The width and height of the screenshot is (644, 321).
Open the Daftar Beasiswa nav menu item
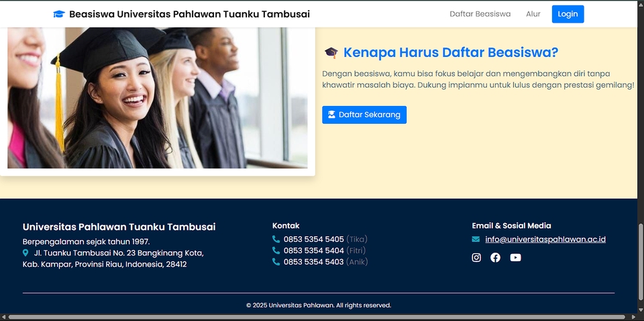point(480,14)
